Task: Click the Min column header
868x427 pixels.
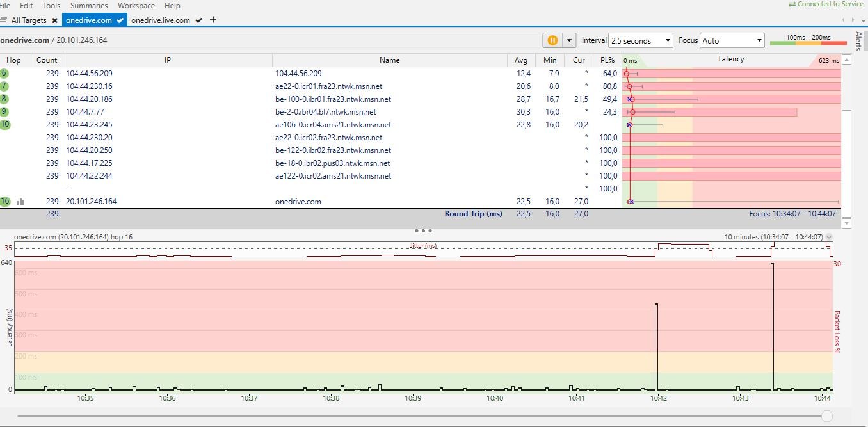Action: (550, 60)
